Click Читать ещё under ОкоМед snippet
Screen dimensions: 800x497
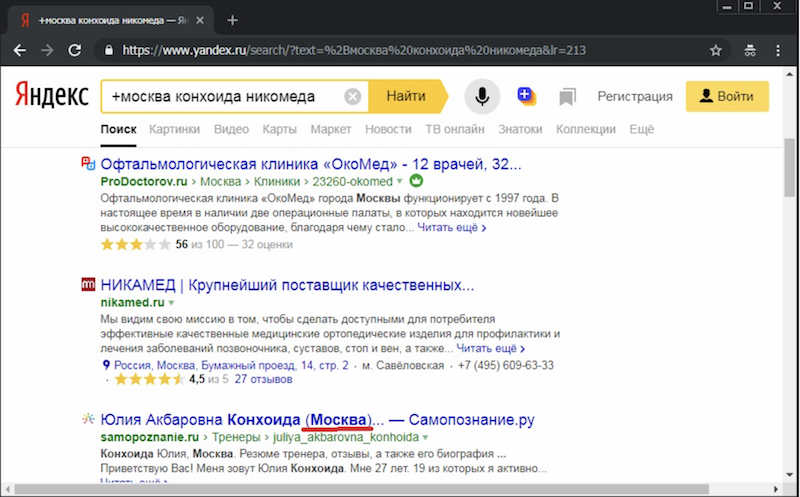tap(452, 228)
